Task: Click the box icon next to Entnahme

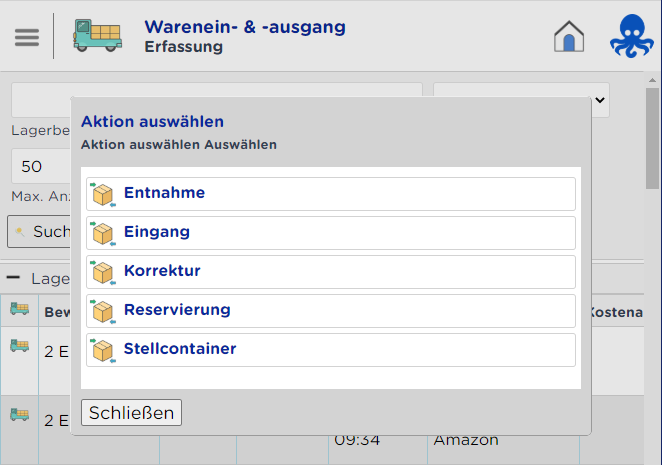Action: 103,194
